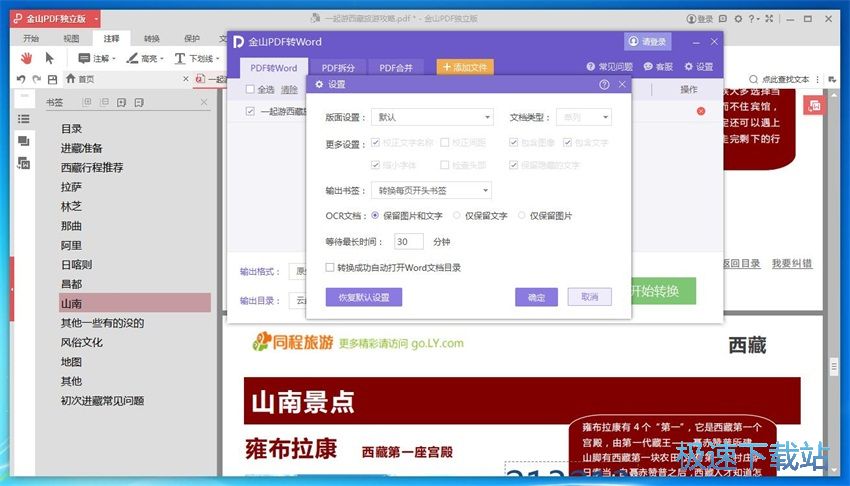Toggle the 全选 select-all checkbox
Viewport: 850px width, 486px height.
(250, 89)
